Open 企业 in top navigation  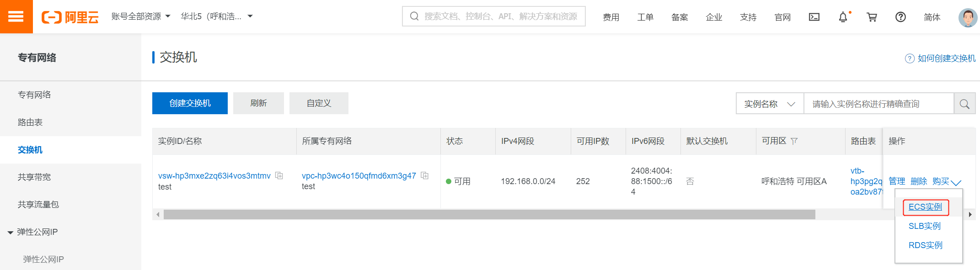pos(714,17)
